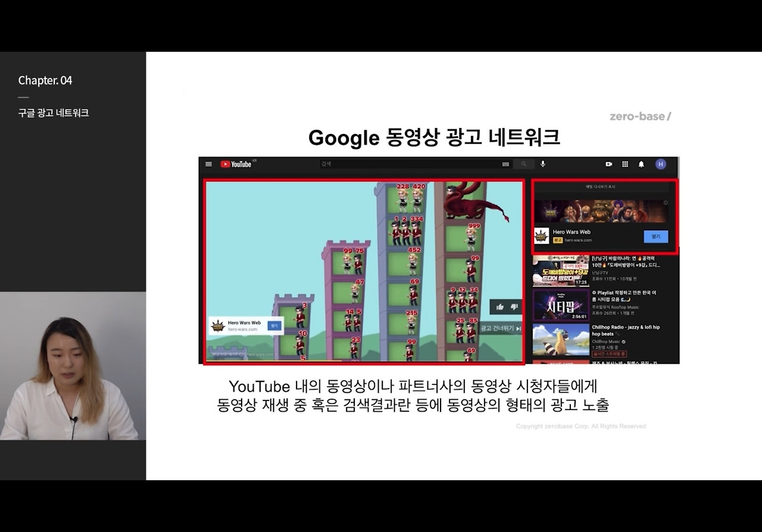Open the H account avatar
Image resolution: width=762 pixels, height=532 pixels.
[x=660, y=164]
